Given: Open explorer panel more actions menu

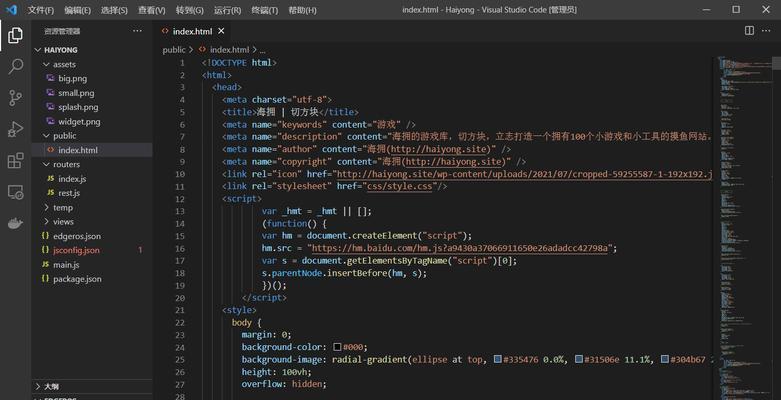Looking at the screenshot, I should point(137,31).
